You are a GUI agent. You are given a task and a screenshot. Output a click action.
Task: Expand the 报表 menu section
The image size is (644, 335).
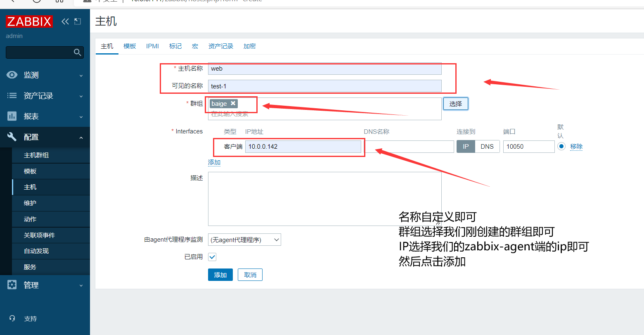point(45,116)
